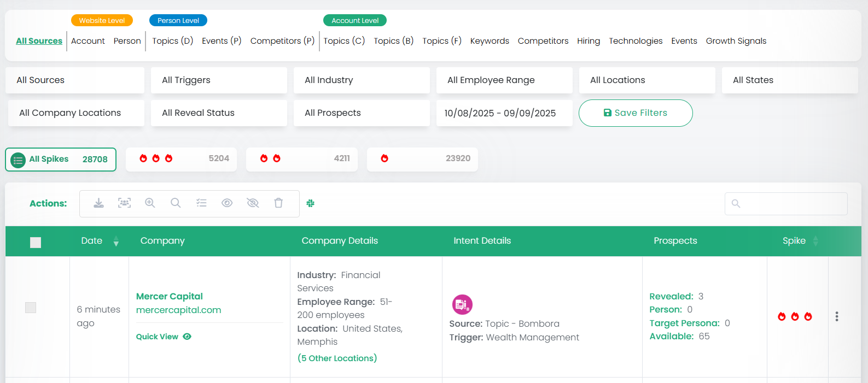This screenshot has height=383, width=868.
Task: Click the trash delete icon
Action: (278, 203)
